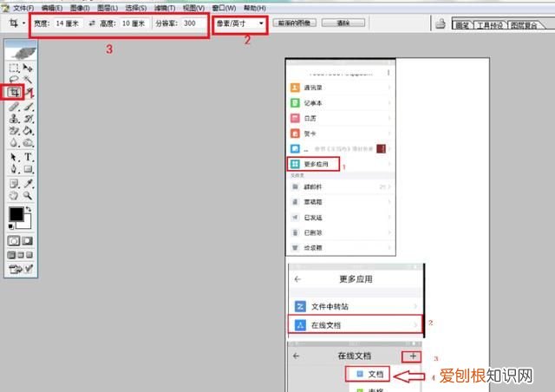Screen dimensions: 555x392
Task: Open the 图像(I) menu
Action: click(80, 8)
